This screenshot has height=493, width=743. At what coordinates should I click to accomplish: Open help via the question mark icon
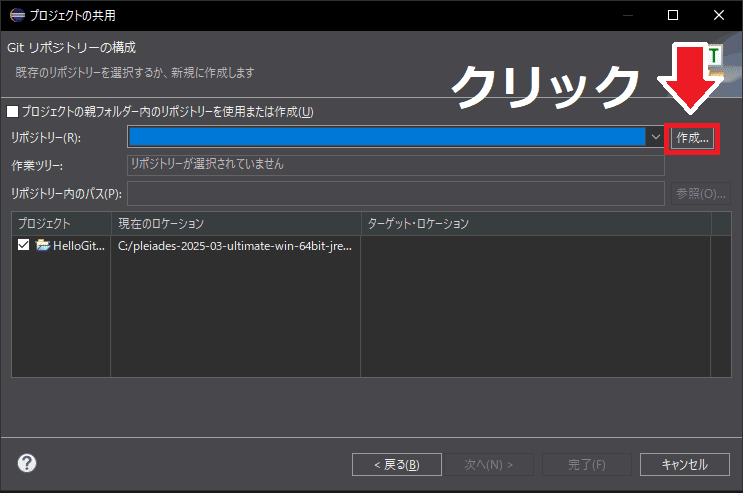[x=27, y=463]
